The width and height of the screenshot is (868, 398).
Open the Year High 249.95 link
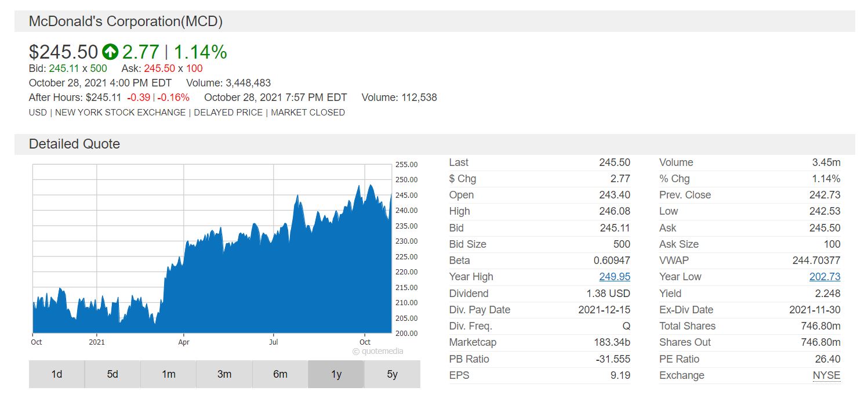click(615, 277)
